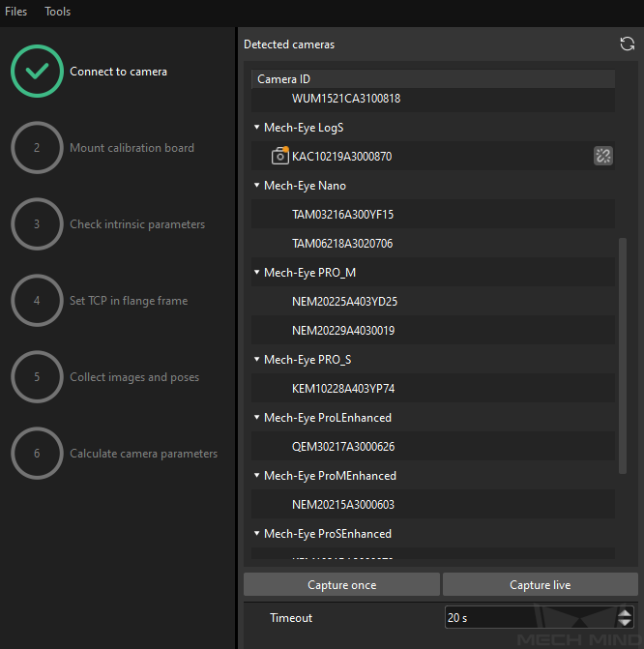Refresh the detected cameras list
Screen dimensions: 644x649
(x=627, y=44)
